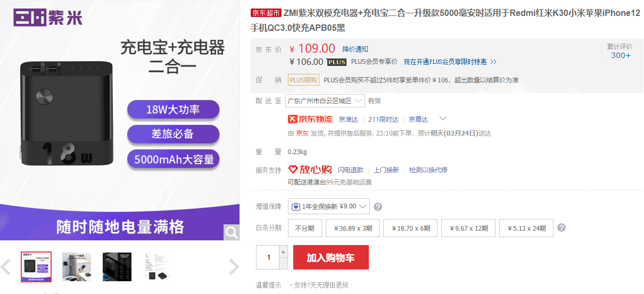Image resolution: width=644 pixels, height=294 pixels.
Task: Select the fourth product thumbnail
Action: [158, 266]
